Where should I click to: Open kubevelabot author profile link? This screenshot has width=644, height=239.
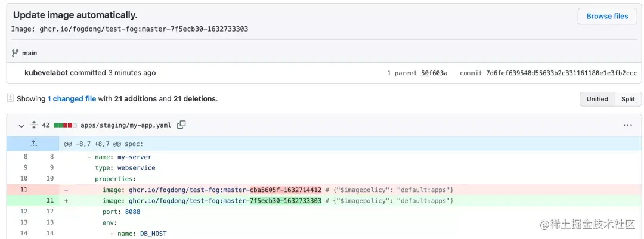[x=47, y=73]
